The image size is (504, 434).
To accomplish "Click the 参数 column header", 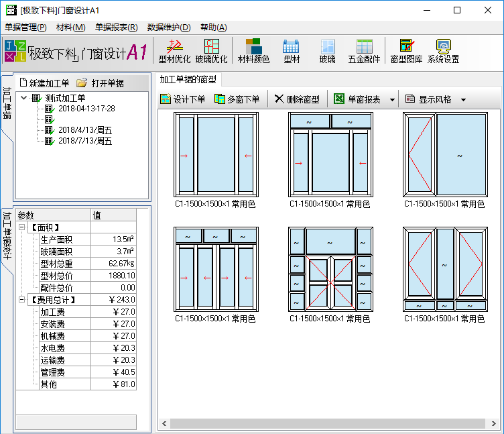I will [x=54, y=215].
